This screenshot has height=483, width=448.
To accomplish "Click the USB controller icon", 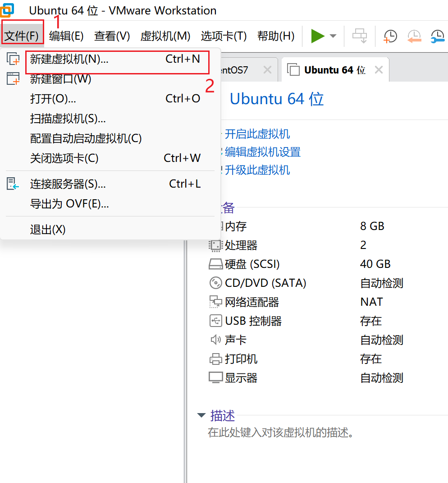I will (x=215, y=321).
